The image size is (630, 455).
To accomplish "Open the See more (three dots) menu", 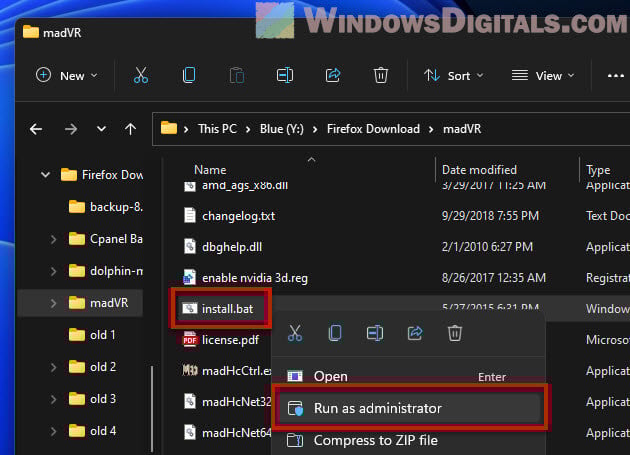I will [x=616, y=76].
